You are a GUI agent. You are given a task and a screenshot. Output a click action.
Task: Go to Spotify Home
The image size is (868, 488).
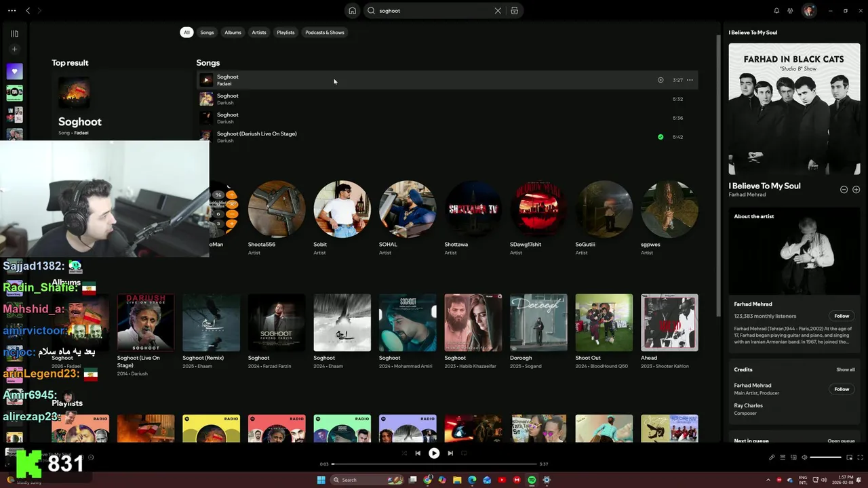pyautogui.click(x=352, y=11)
